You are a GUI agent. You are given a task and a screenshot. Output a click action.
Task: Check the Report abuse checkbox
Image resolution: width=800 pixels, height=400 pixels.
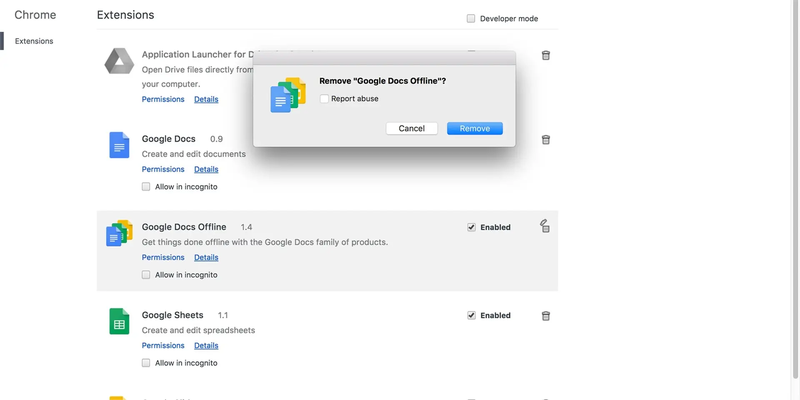tap(324, 99)
